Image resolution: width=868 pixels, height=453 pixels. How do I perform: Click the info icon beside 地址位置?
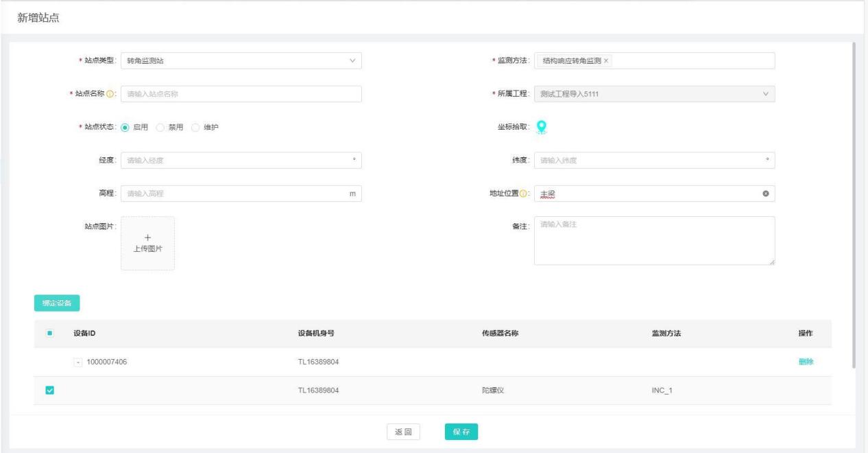click(525, 194)
